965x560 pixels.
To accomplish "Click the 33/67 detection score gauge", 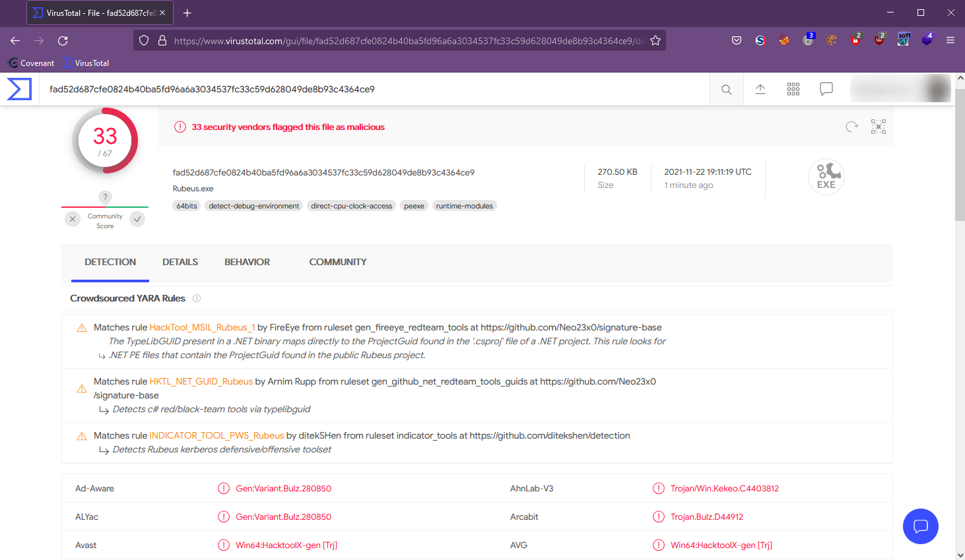I will point(105,141).
